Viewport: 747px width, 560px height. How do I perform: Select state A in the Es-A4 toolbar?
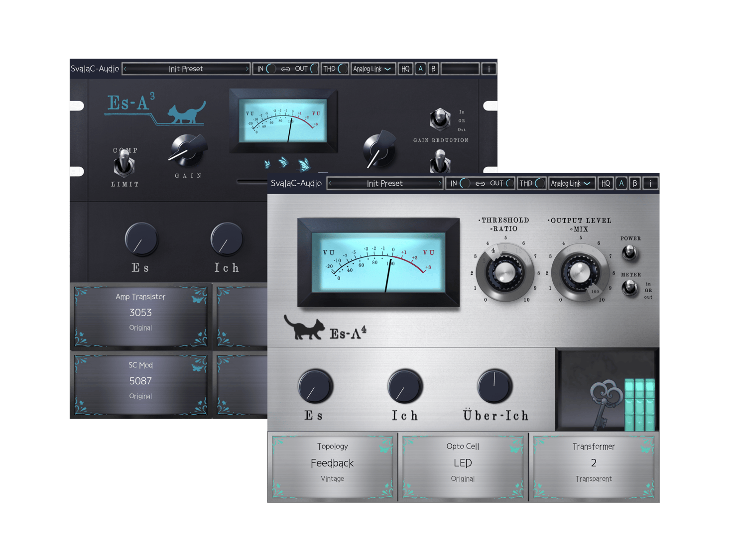pyautogui.click(x=622, y=184)
